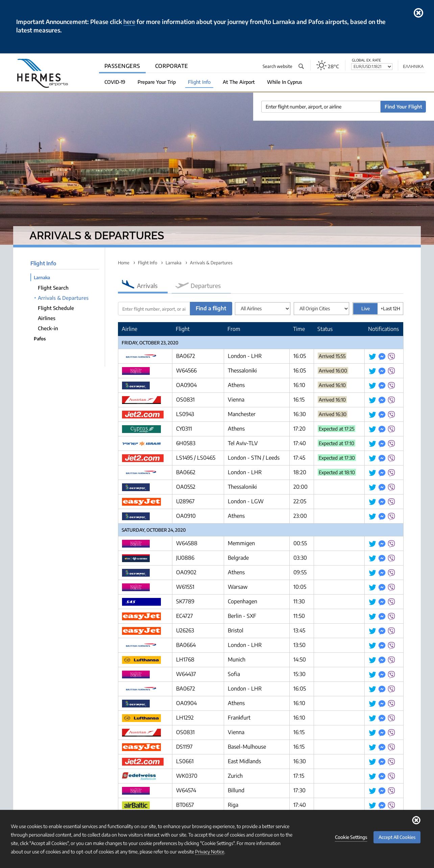Open the Flight Info menu item
This screenshot has width=434, height=868.
(x=199, y=82)
